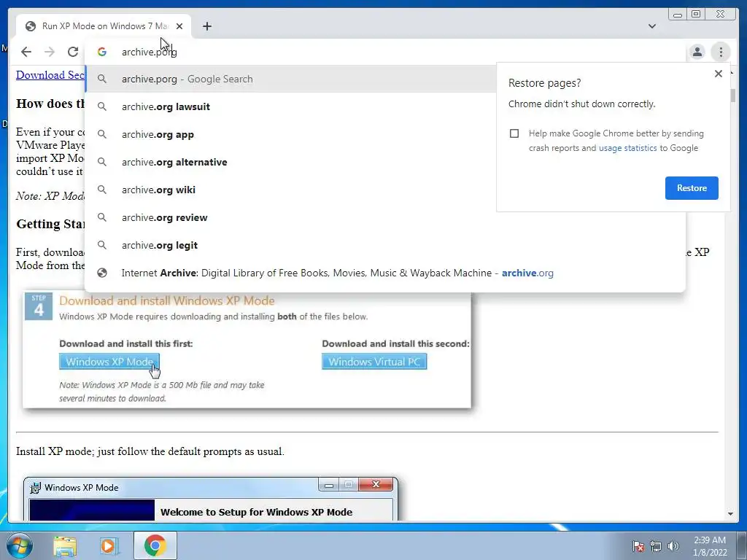This screenshot has height=560, width=747.
Task: Choose the archive.org legit suggestion
Action: [x=385, y=245]
